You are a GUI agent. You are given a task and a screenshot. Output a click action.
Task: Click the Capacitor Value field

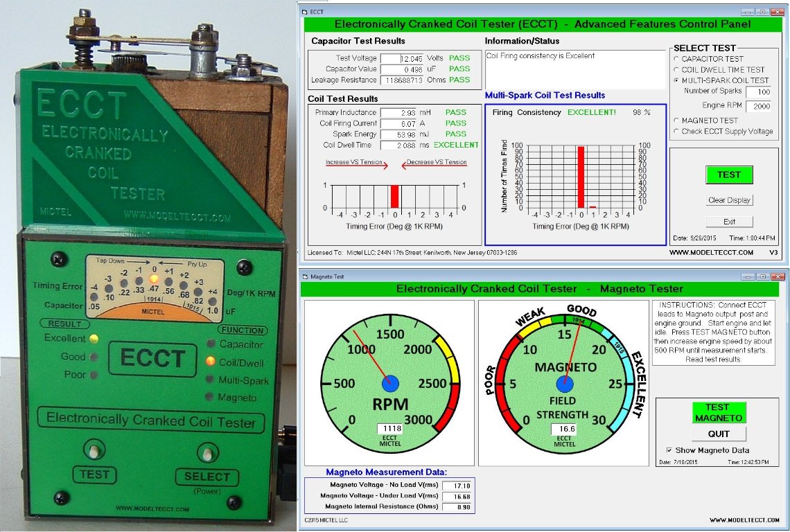tap(401, 69)
